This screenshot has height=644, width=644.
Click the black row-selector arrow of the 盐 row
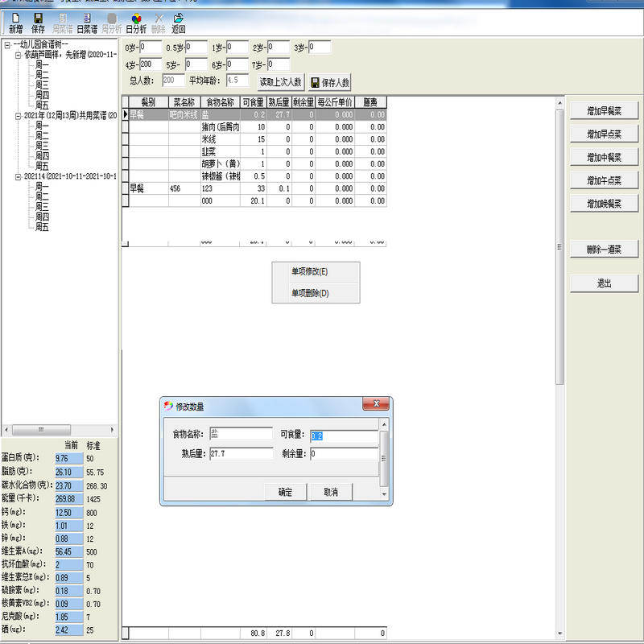(x=126, y=114)
